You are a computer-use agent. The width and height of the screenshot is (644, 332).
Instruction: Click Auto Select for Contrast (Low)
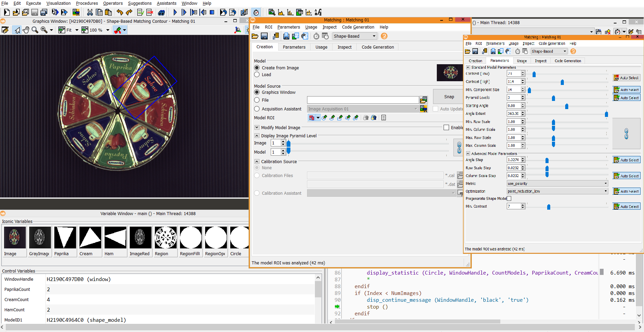[x=626, y=78]
